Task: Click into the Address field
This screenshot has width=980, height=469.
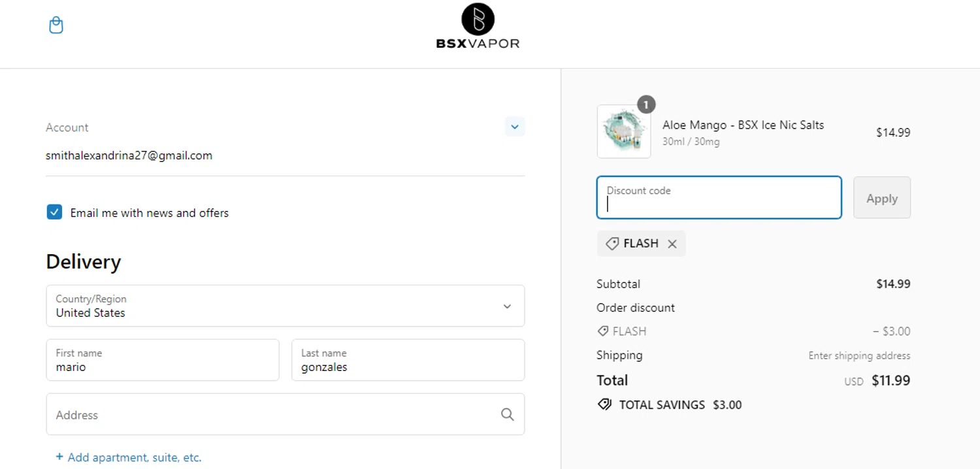Action: [286, 414]
